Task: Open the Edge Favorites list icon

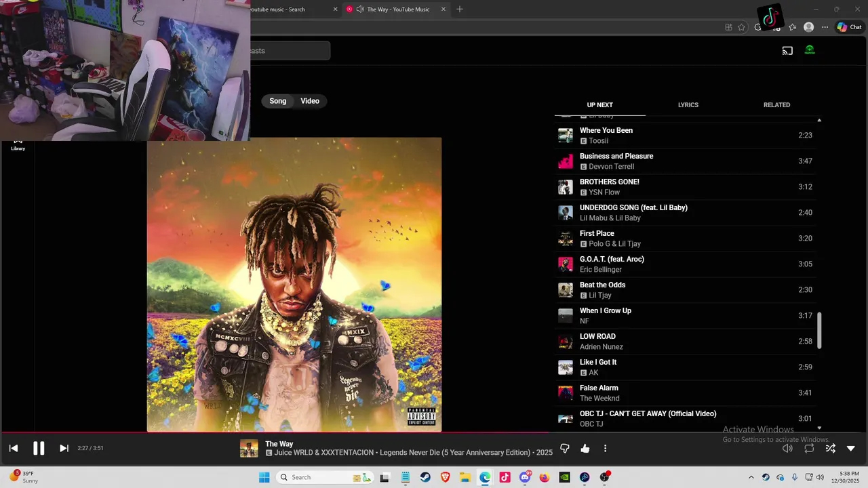Action: [x=792, y=27]
